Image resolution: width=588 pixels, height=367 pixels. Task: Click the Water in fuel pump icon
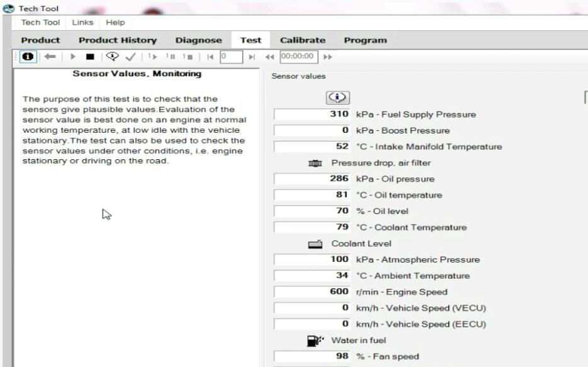(315, 341)
